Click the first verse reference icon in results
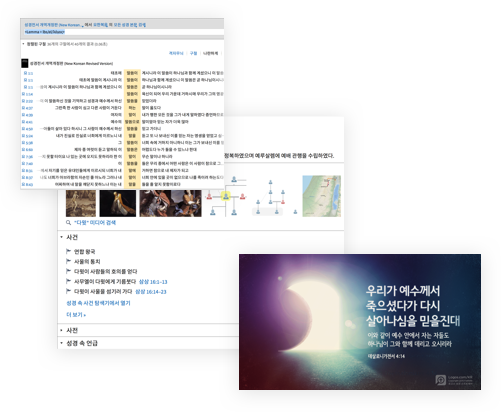Screen dimensions: 501x412 point(25,73)
